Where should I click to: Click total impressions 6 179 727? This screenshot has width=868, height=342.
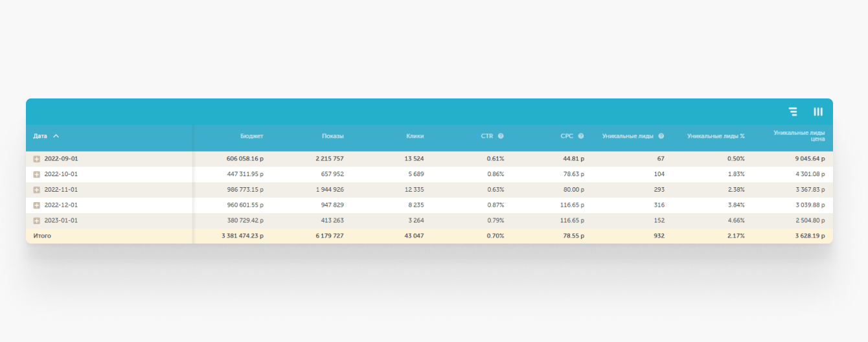coord(330,236)
